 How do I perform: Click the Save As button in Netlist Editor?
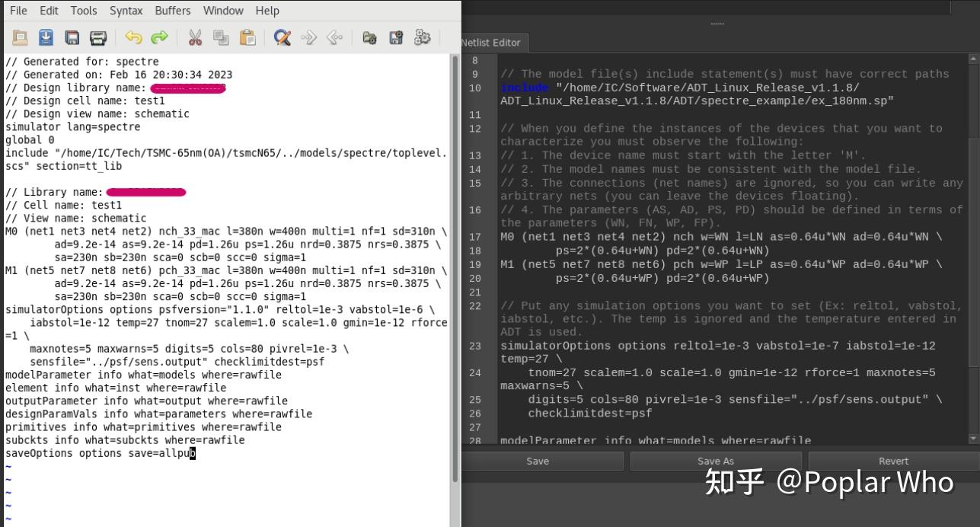[x=716, y=461]
